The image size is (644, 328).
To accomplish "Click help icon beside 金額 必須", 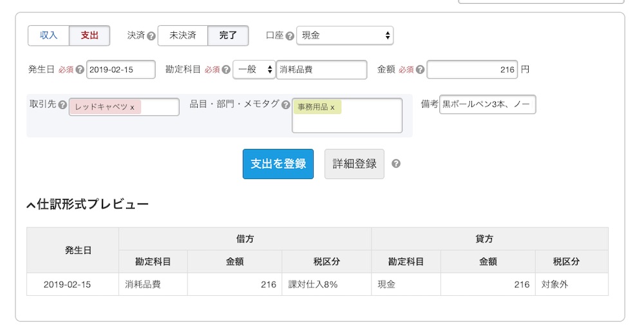I will point(421,70).
